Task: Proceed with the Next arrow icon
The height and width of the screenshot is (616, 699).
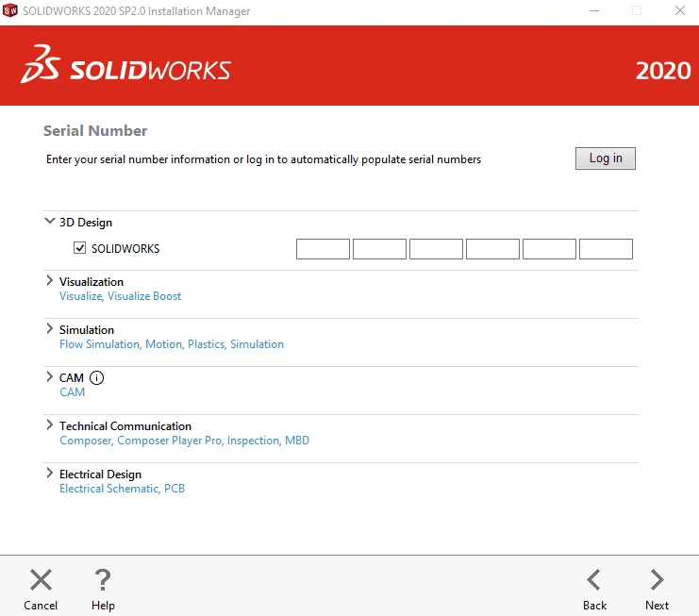Action: click(x=657, y=580)
